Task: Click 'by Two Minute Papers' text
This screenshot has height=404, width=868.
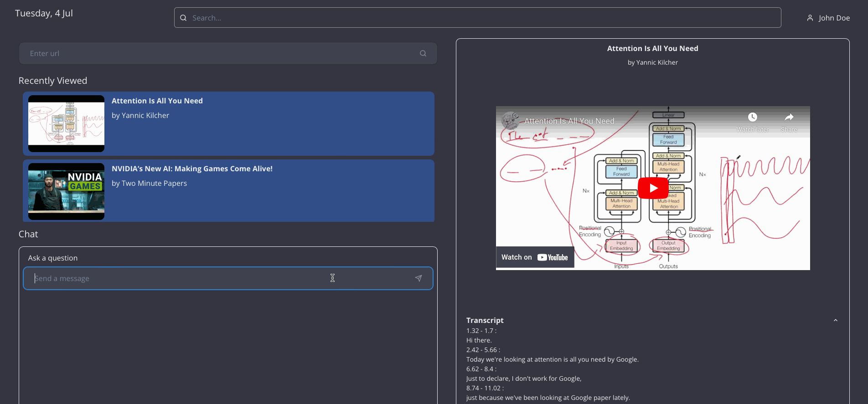Action: tap(149, 183)
